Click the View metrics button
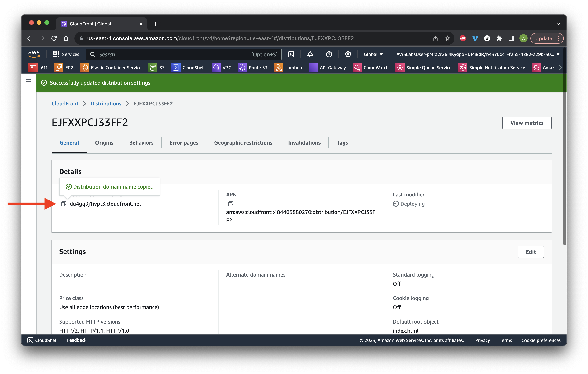This screenshot has height=374, width=588. coord(527,123)
